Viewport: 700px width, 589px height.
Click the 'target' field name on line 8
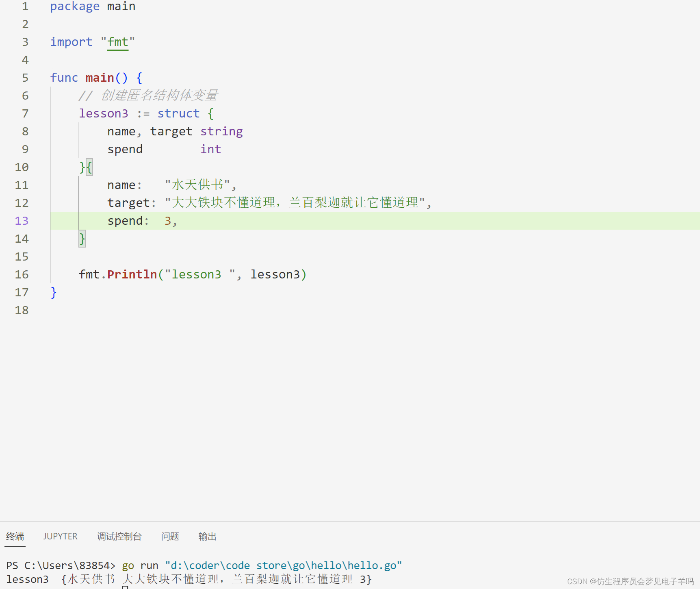pos(171,131)
